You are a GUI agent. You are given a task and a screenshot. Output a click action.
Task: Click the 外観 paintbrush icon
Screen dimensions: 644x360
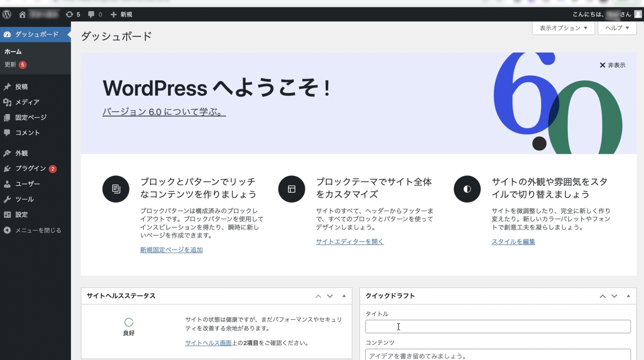[x=7, y=153]
